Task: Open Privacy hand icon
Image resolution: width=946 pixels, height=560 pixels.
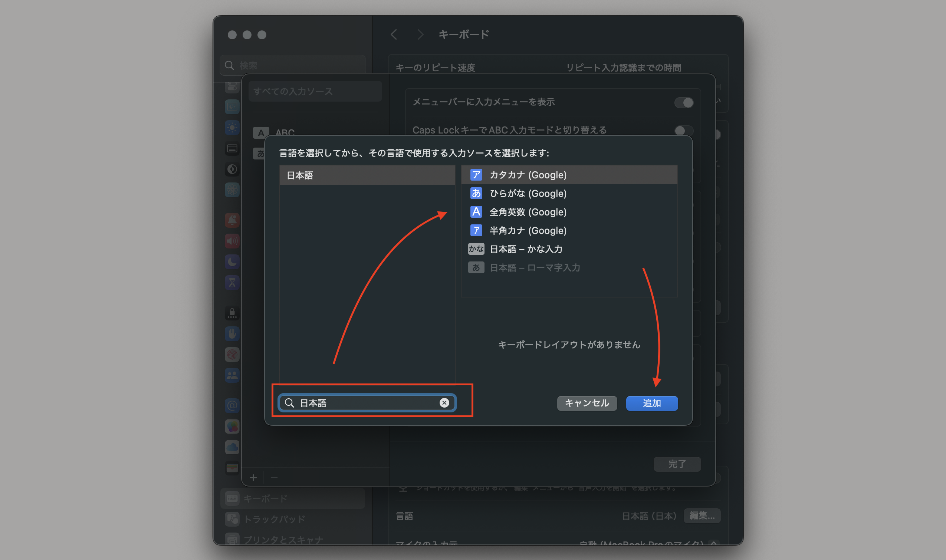Action: pyautogui.click(x=232, y=333)
